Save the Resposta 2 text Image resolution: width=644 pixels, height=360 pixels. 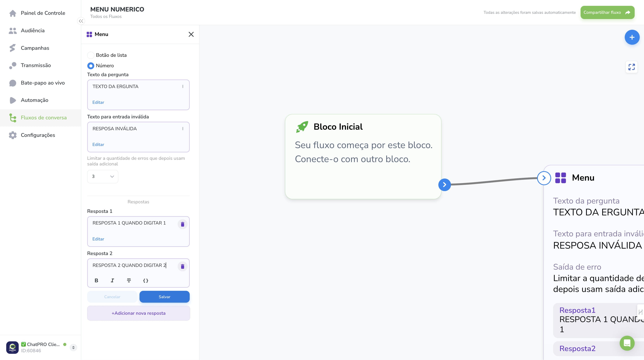tap(164, 297)
